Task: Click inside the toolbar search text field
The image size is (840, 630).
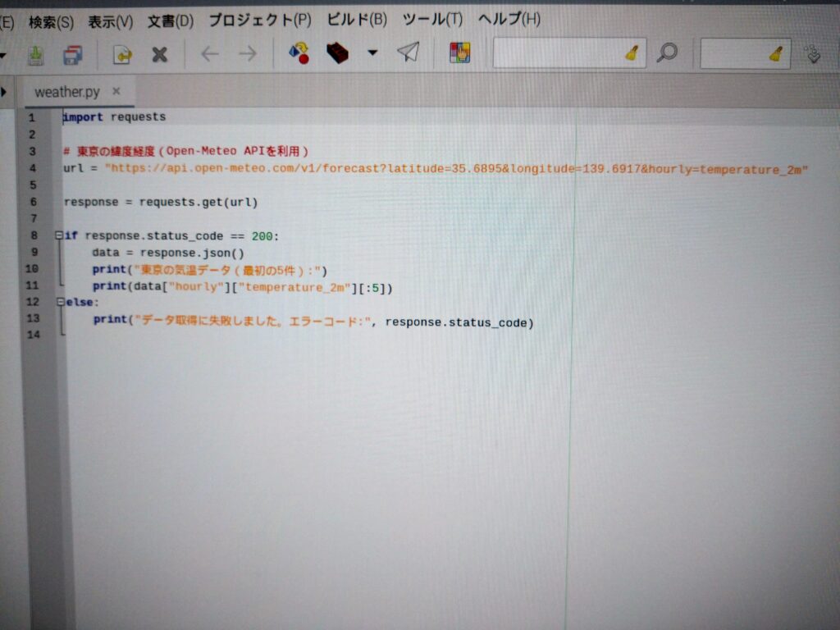Action: [558, 54]
